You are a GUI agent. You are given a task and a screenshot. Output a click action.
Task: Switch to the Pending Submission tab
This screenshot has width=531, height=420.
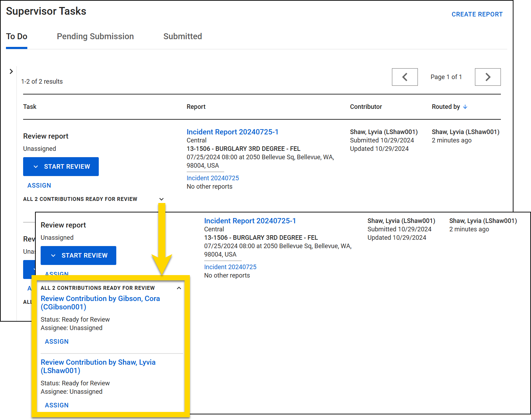pyautogui.click(x=95, y=36)
